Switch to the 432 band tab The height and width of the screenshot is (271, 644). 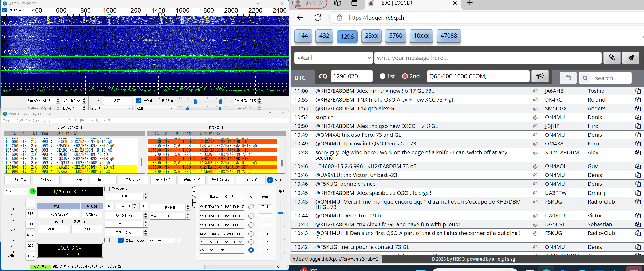[324, 36]
